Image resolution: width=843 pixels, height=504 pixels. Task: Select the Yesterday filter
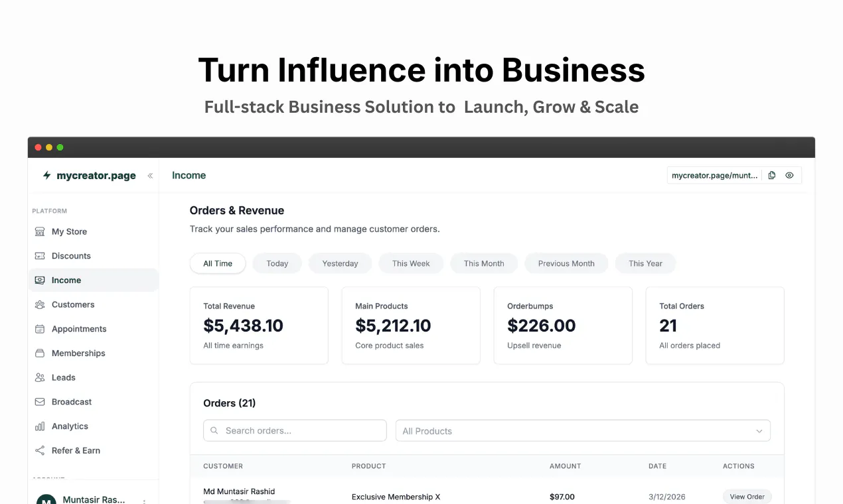point(341,263)
